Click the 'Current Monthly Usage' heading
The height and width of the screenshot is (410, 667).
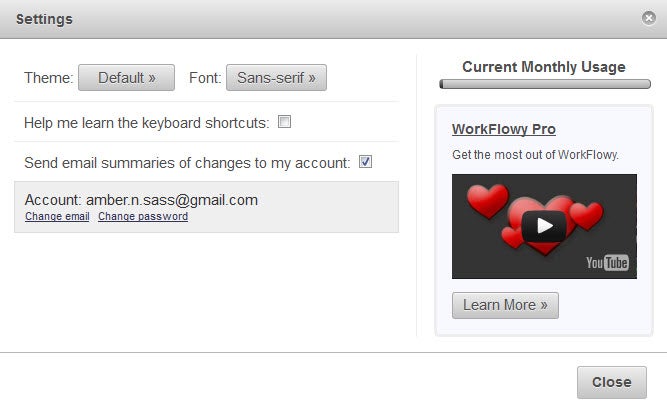point(544,67)
